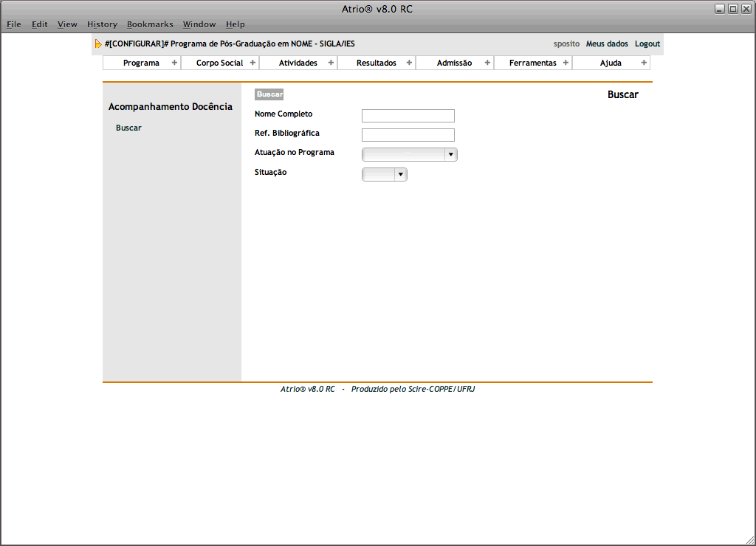Click the Logout link

click(647, 44)
